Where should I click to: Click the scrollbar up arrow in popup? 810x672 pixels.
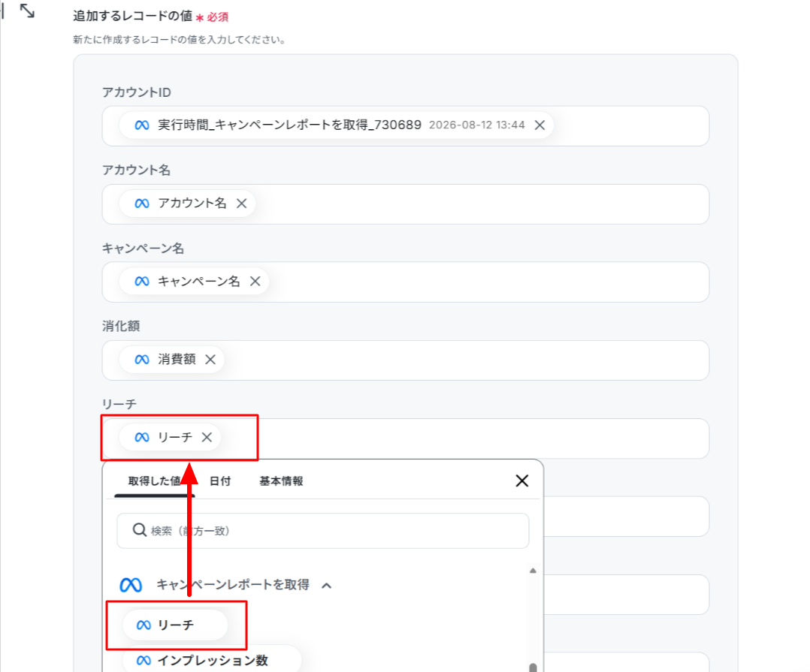533,571
